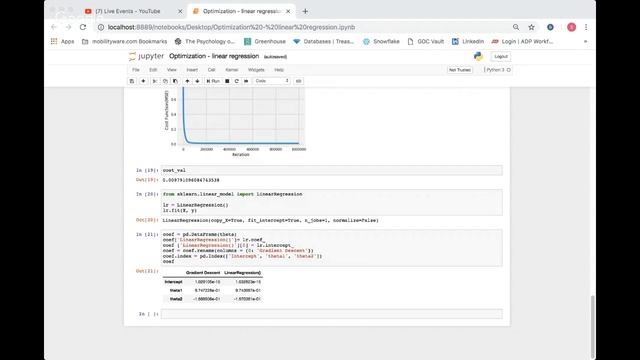Click the kernel idle indicator circle next to Python 3

[509, 70]
